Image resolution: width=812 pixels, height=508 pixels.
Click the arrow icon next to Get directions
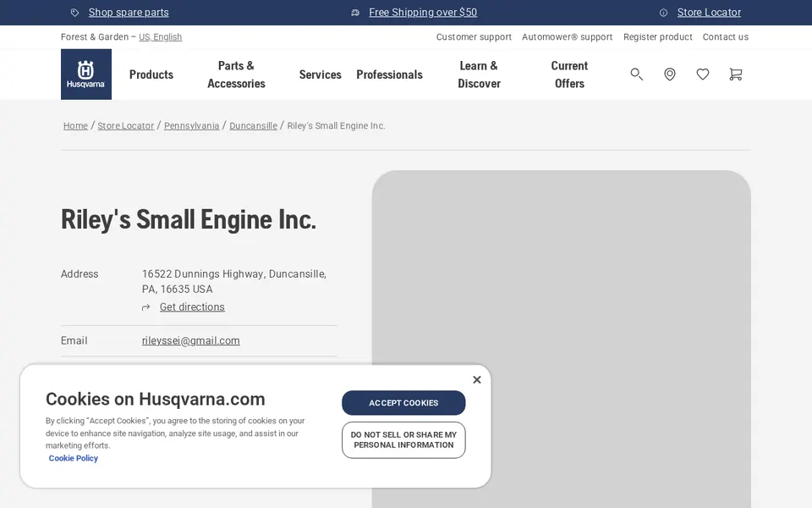click(146, 307)
